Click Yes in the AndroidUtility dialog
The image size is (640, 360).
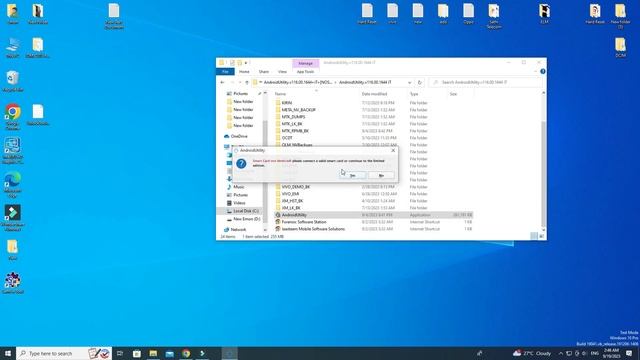click(353, 176)
